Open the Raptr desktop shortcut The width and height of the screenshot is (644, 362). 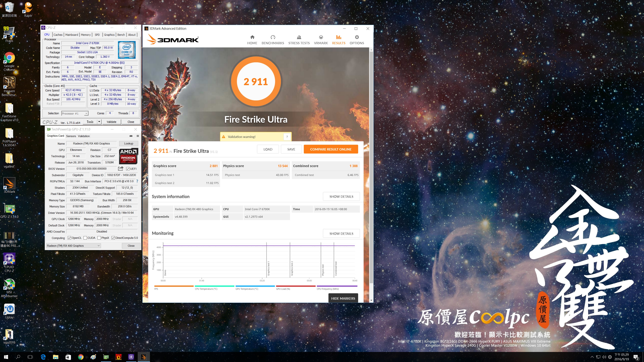28,10
